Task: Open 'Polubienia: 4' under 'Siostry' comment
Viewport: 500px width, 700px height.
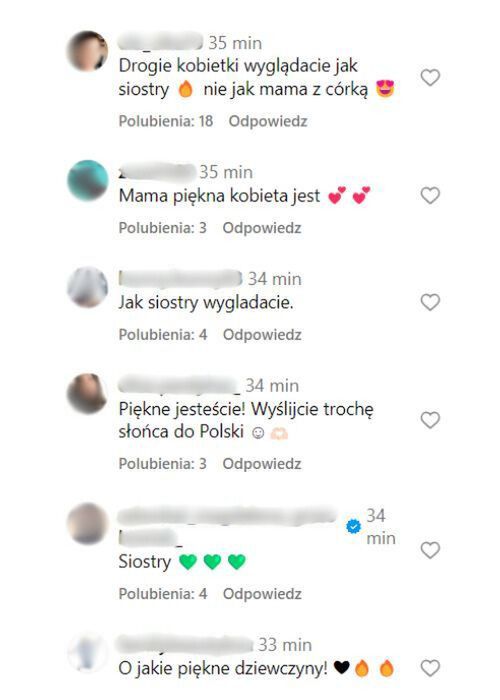Action: pyautogui.click(x=163, y=594)
